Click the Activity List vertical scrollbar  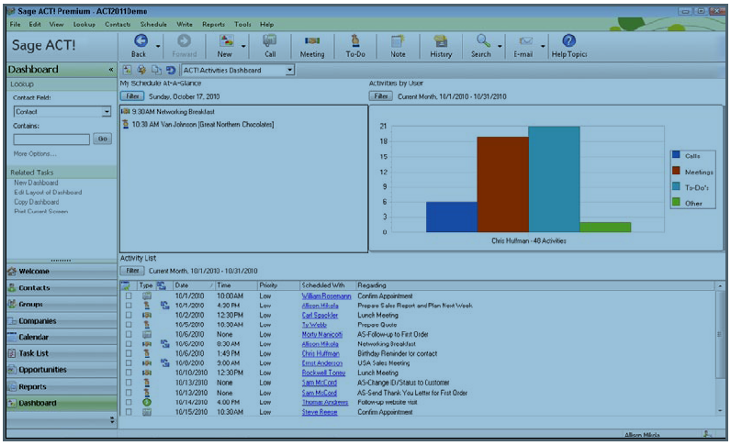pos(720,348)
